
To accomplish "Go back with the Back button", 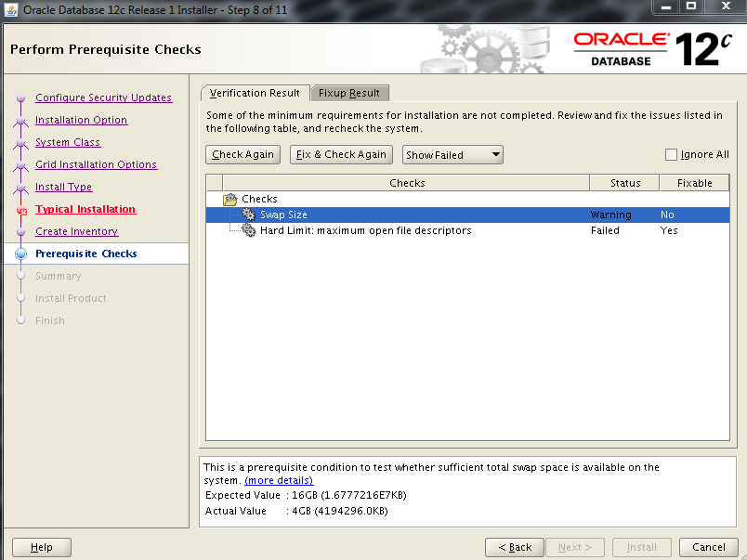I will click(513, 547).
